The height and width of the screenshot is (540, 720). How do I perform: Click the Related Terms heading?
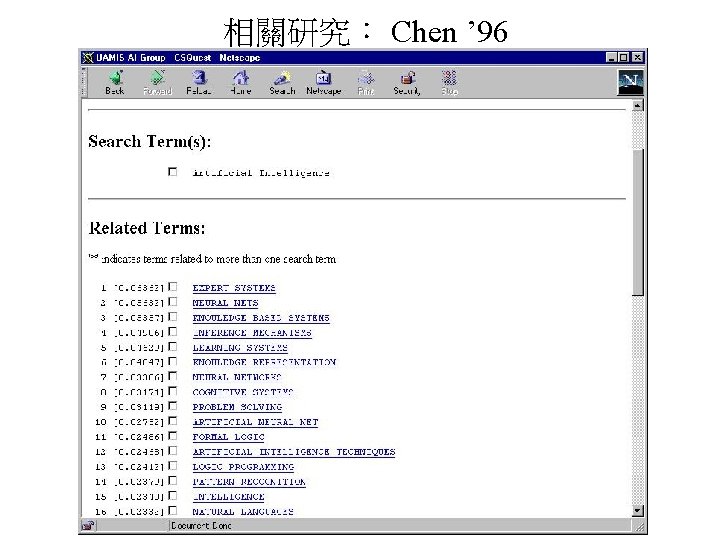pyautogui.click(x=147, y=228)
